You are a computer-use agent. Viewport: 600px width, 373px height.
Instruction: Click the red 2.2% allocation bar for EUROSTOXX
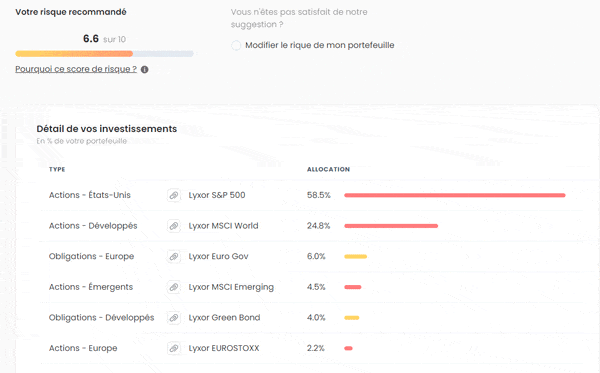click(348, 348)
